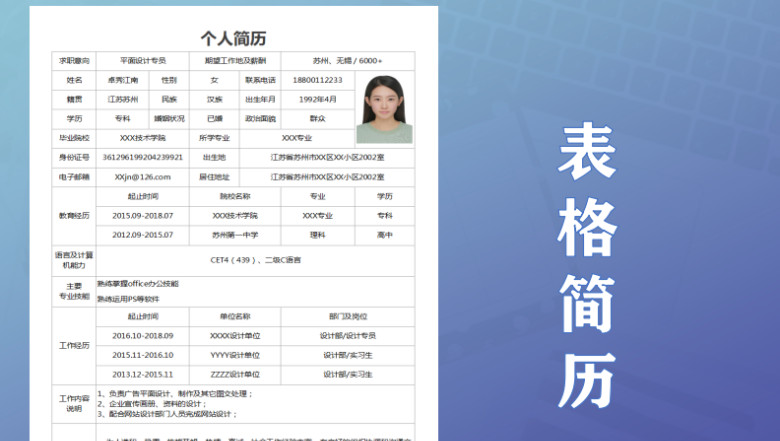
Task: Click the "性别" label cell
Action: [x=169, y=80]
